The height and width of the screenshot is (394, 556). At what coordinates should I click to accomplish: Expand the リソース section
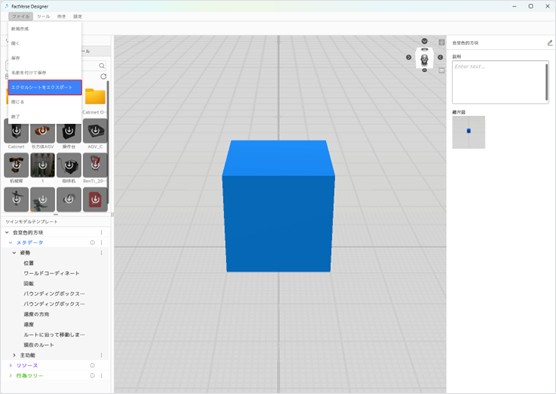click(x=10, y=365)
